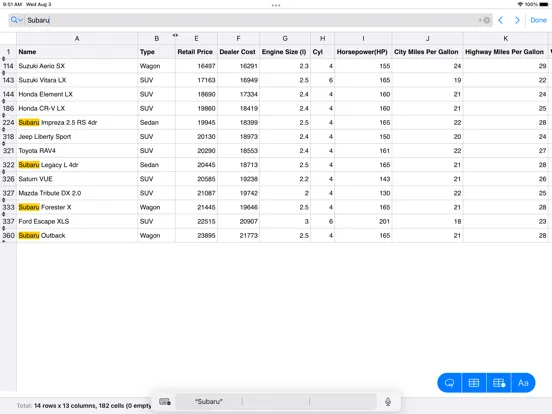Select the Subaru Legacy L 4dr cell
This screenshot has height=414, width=552.
pos(77,165)
